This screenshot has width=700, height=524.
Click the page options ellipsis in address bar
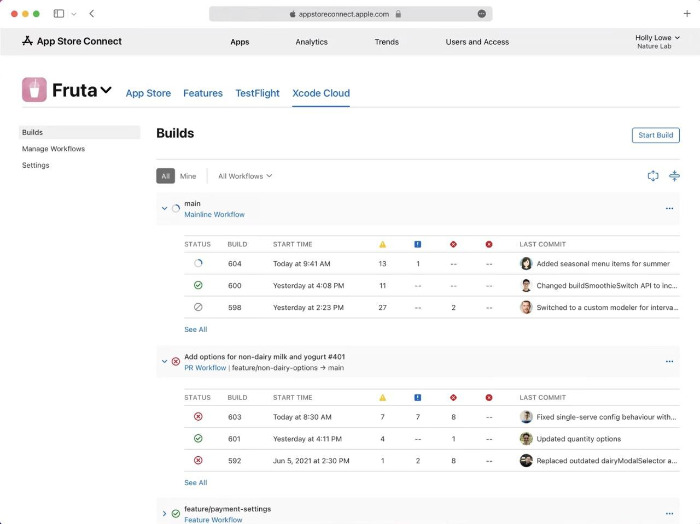tap(481, 14)
